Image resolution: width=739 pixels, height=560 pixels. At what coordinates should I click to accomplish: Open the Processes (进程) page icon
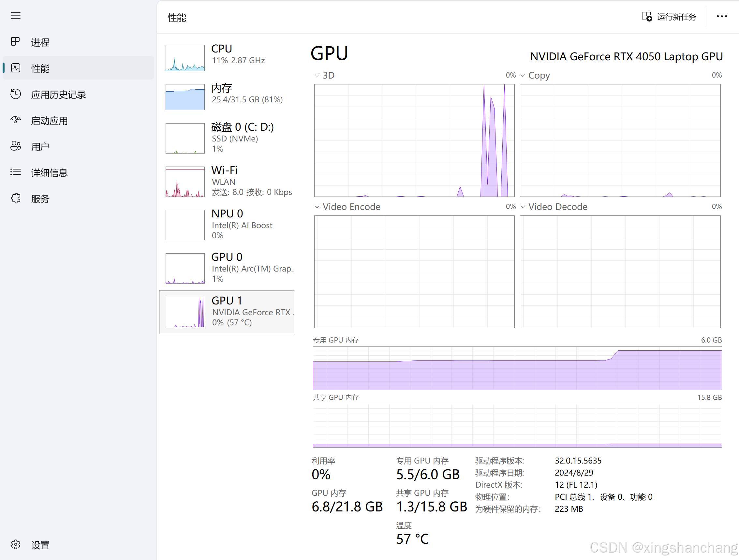pos(15,42)
